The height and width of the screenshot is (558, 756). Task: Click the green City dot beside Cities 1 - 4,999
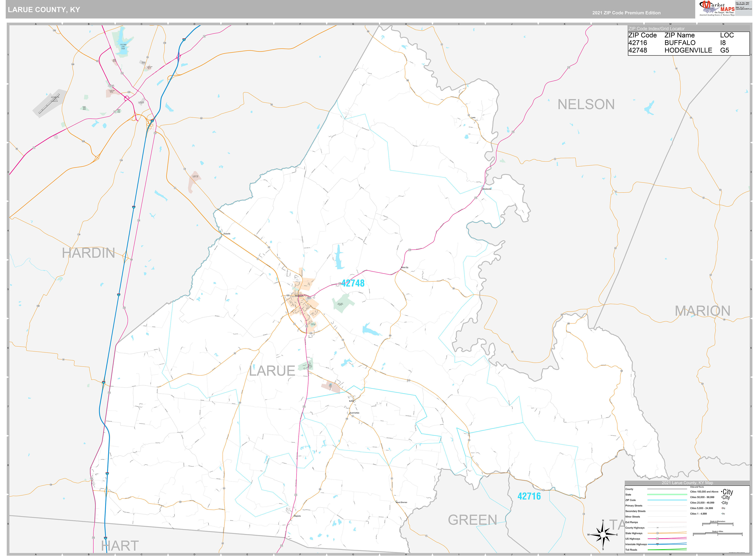coord(722,514)
